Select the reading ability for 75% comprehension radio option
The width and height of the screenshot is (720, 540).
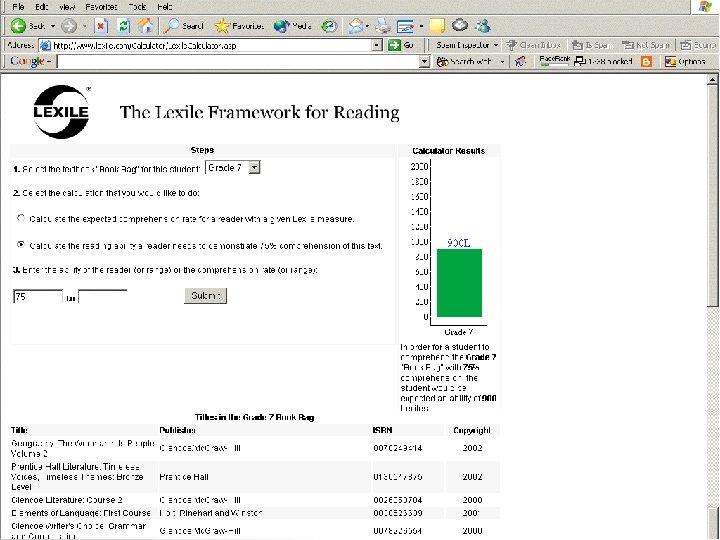click(21, 245)
